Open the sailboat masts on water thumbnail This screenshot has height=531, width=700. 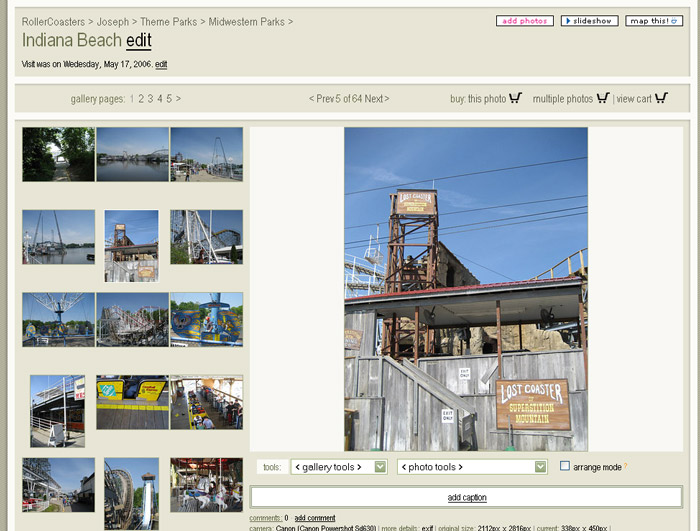pyautogui.click(x=58, y=237)
